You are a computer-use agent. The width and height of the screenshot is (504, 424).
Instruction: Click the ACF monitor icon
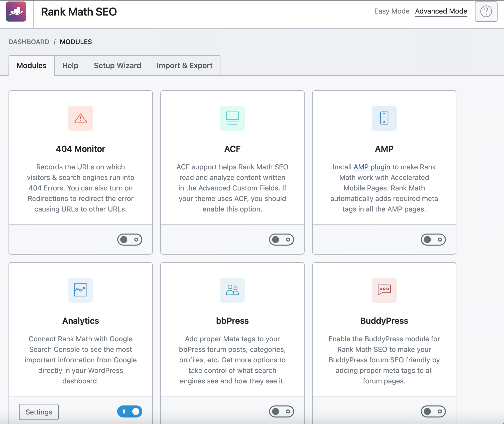point(232,118)
